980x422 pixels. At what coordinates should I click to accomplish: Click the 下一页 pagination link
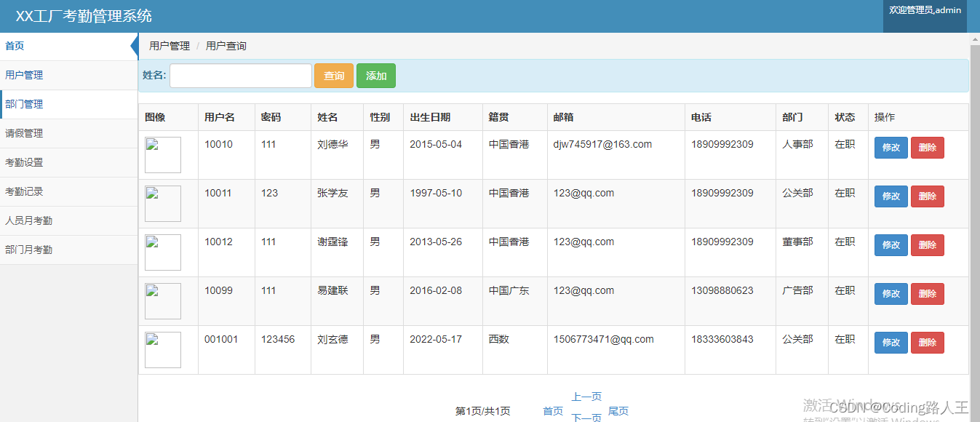(586, 416)
